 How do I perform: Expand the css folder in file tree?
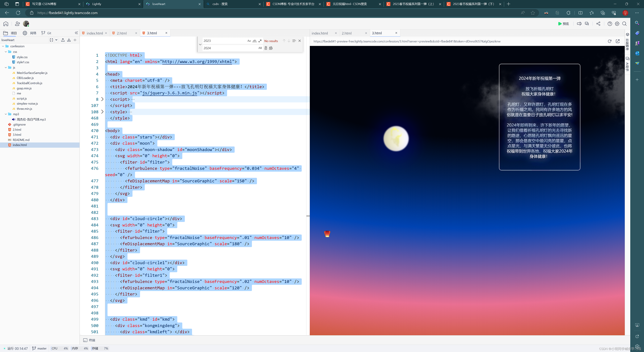[x=6, y=52]
